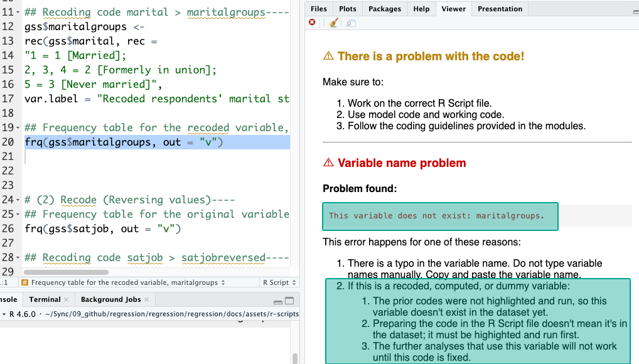Click the gss$maritalgroups <- code line
Screen dimensions: 639x364
pos(84,27)
